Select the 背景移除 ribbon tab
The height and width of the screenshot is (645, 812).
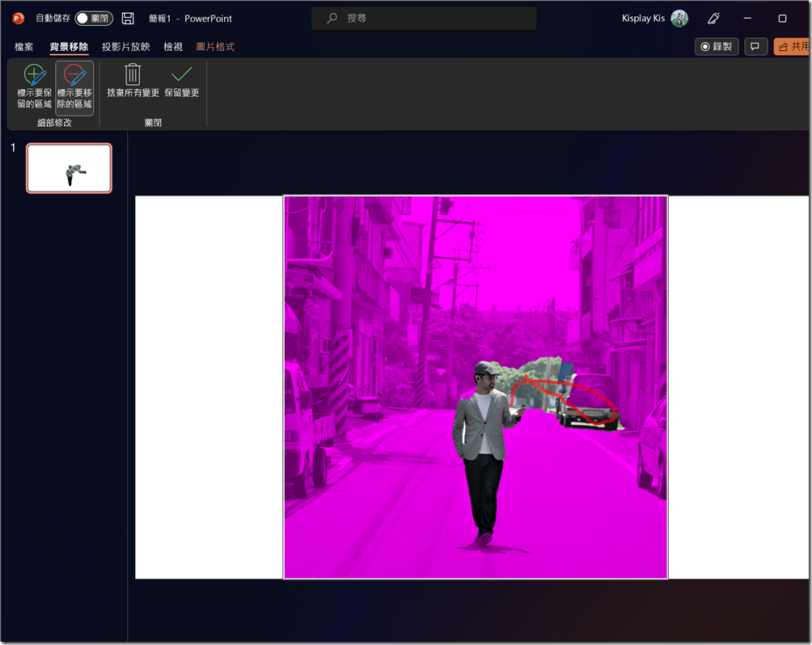[69, 46]
